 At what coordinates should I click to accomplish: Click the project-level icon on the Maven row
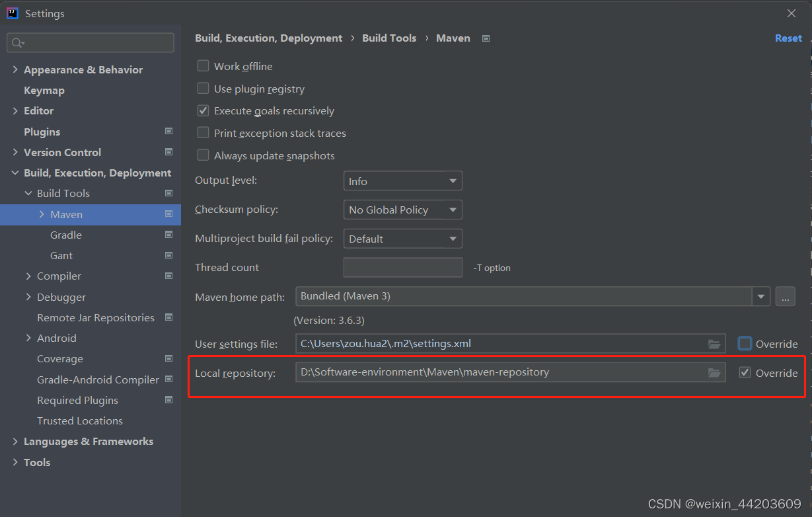[168, 214]
